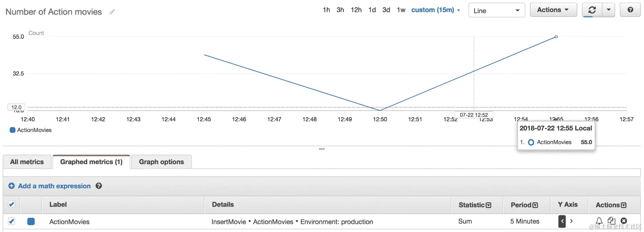Click the blue ActionMovies row color swatch
Screen dimensions: 644x232
(x=31, y=221)
